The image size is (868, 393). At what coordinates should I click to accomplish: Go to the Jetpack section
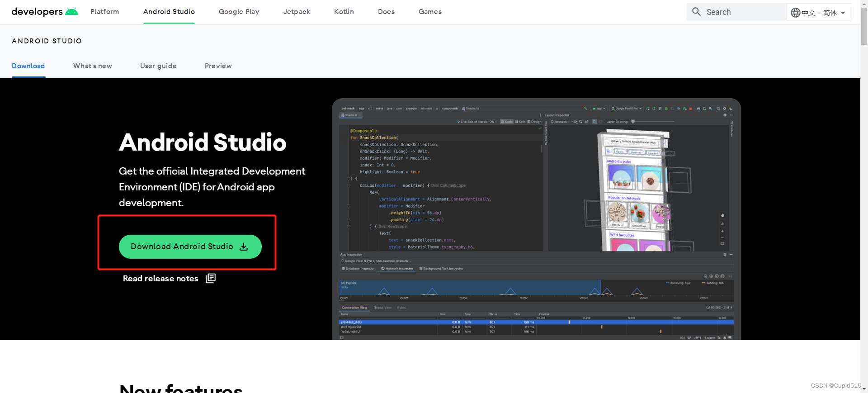click(x=297, y=12)
